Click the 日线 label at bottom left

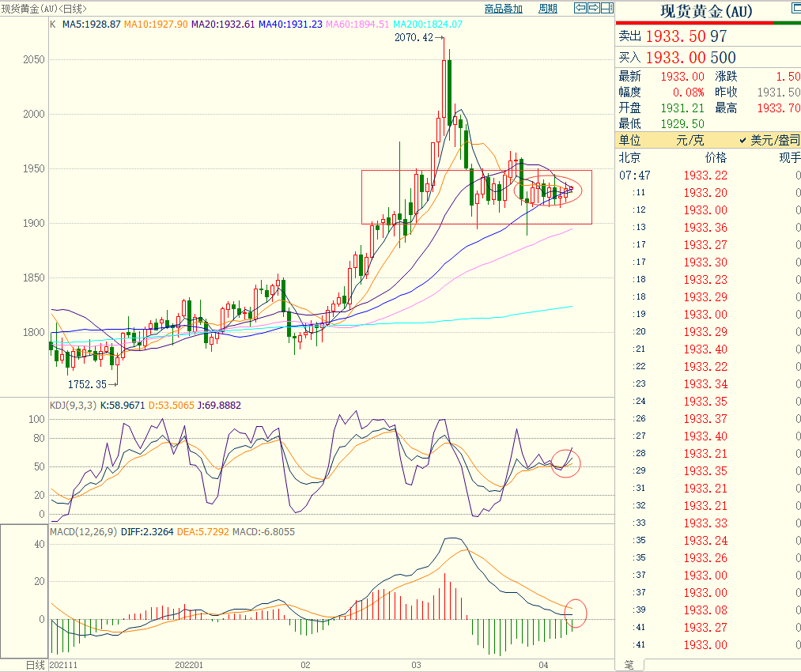tap(36, 665)
